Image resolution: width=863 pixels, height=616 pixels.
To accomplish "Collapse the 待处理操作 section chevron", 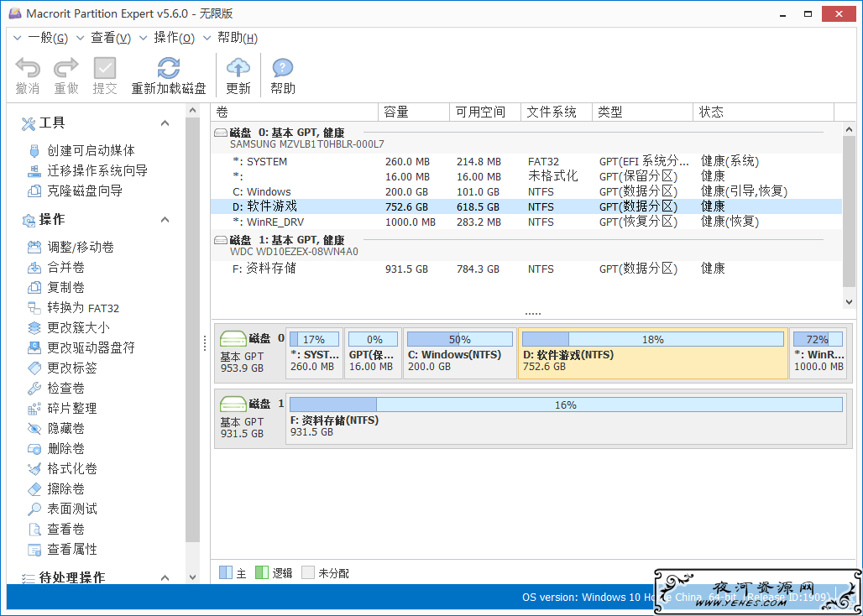I will tap(165, 577).
